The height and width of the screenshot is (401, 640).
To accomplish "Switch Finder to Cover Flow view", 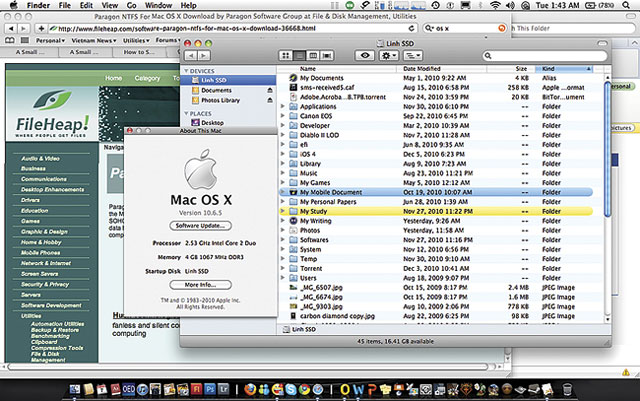I will 326,54.
